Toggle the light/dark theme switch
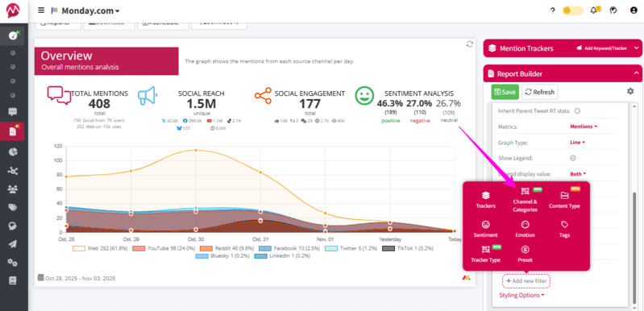This screenshot has width=644, height=311. pyautogui.click(x=572, y=11)
